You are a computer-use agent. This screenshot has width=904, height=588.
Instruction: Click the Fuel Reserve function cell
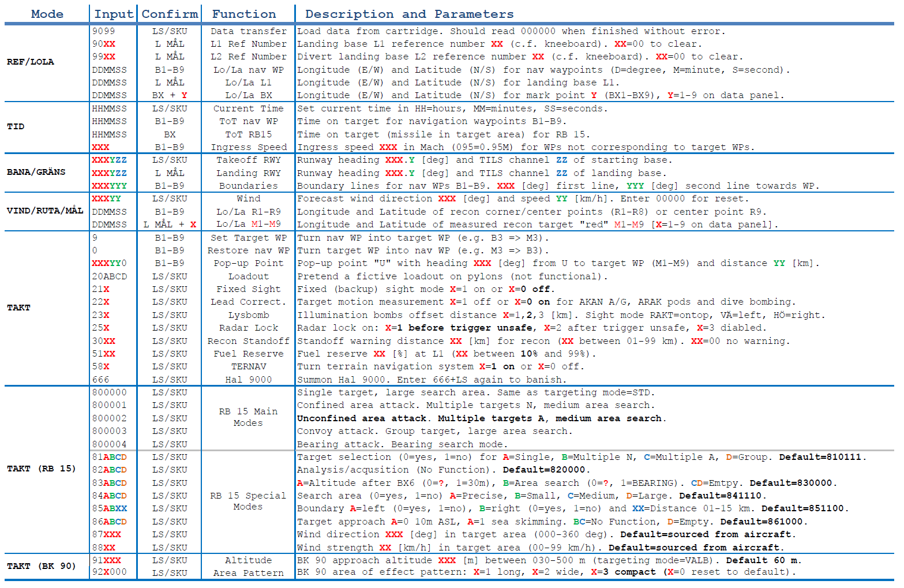248,354
